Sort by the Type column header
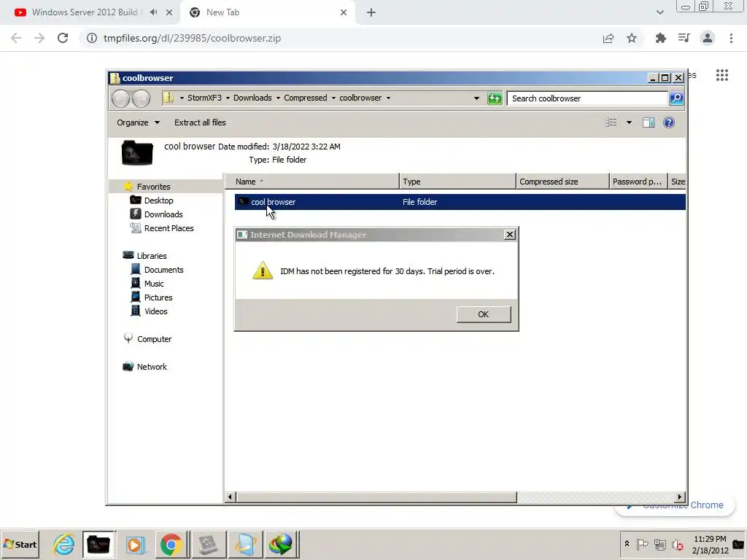Image resolution: width=747 pixels, height=560 pixels. 457,182
